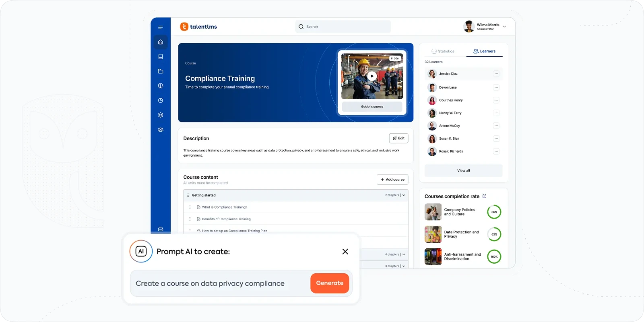This screenshot has height=322, width=644.
Task: Click the TalentLMS logo
Action: [x=198, y=27]
